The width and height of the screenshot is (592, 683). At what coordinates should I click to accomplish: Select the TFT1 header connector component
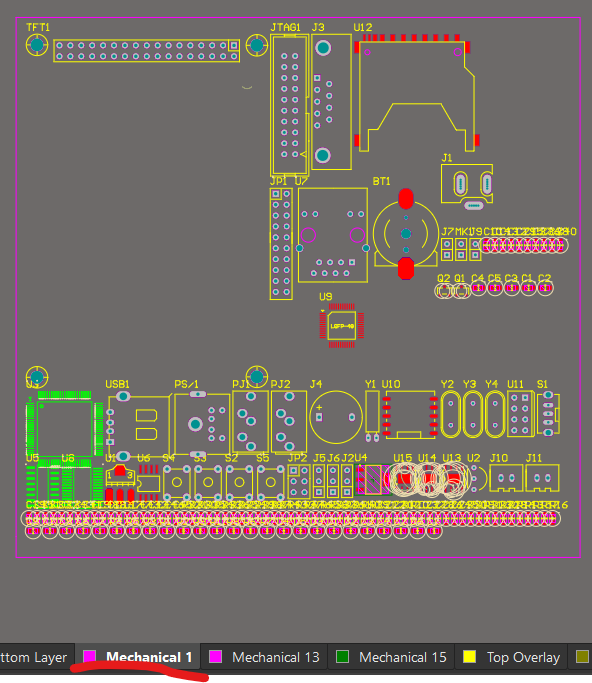[146, 51]
